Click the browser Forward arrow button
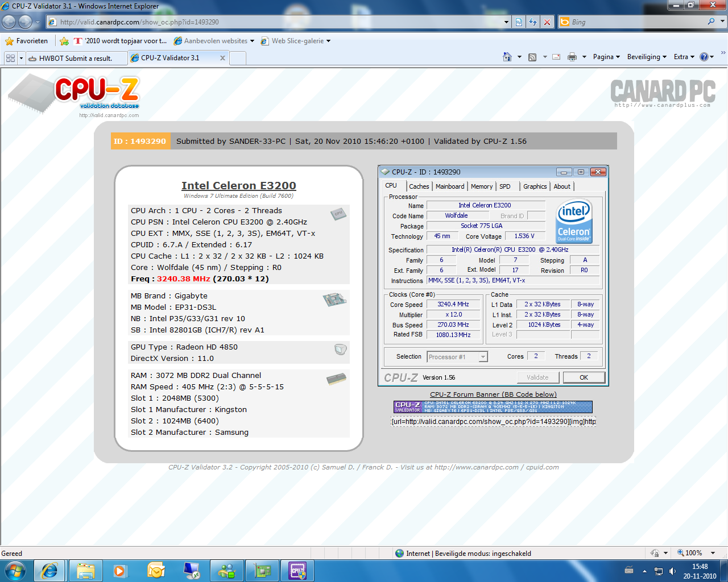This screenshot has width=728, height=582. pos(25,22)
